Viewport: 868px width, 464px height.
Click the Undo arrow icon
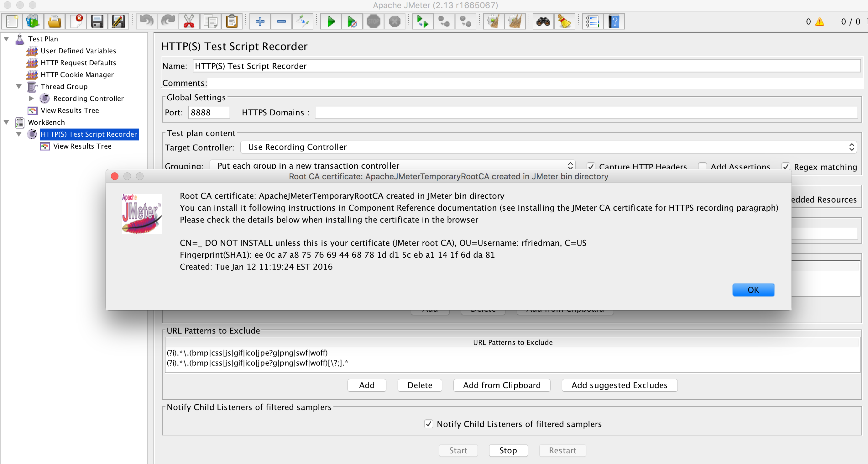pyautogui.click(x=147, y=21)
